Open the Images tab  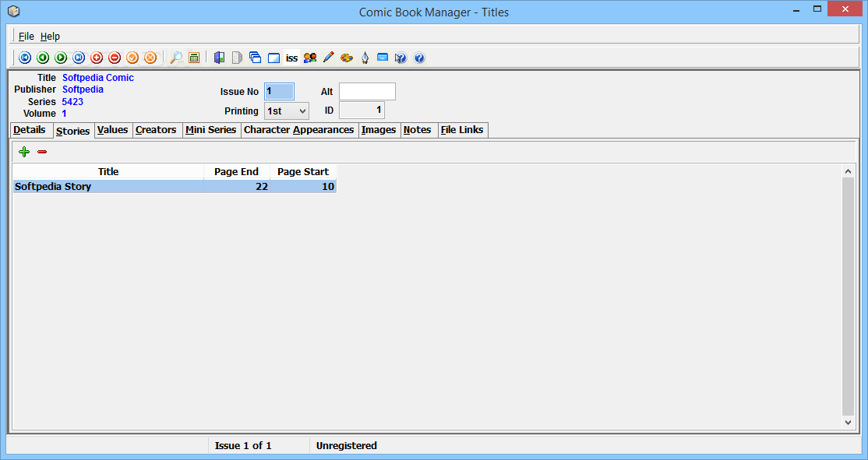click(379, 130)
